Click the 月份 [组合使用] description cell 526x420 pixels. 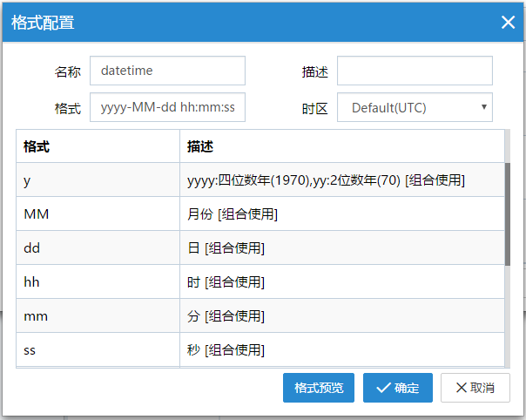coord(341,214)
